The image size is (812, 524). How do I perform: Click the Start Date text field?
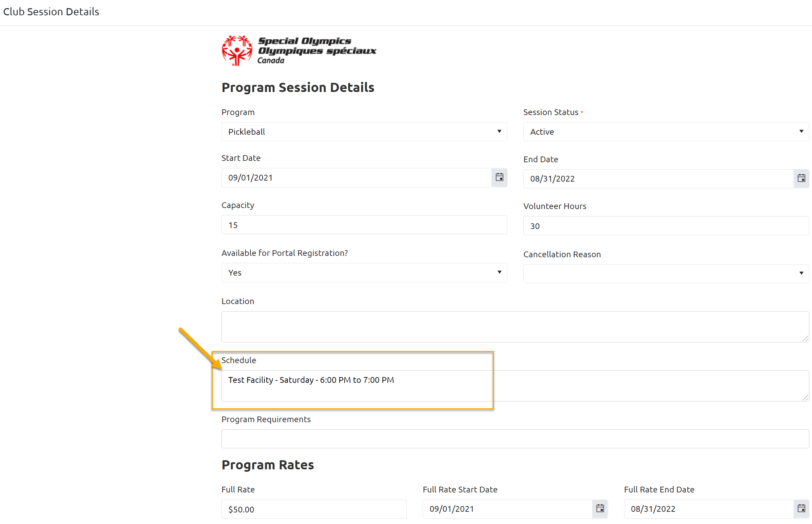[x=356, y=177]
